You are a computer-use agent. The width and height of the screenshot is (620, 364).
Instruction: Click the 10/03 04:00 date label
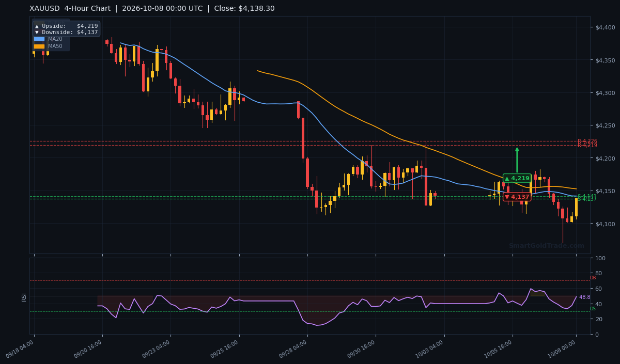pyautogui.click(x=430, y=349)
